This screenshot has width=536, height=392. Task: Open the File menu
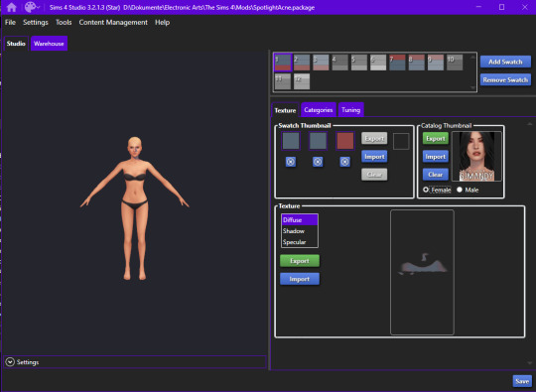[10, 23]
